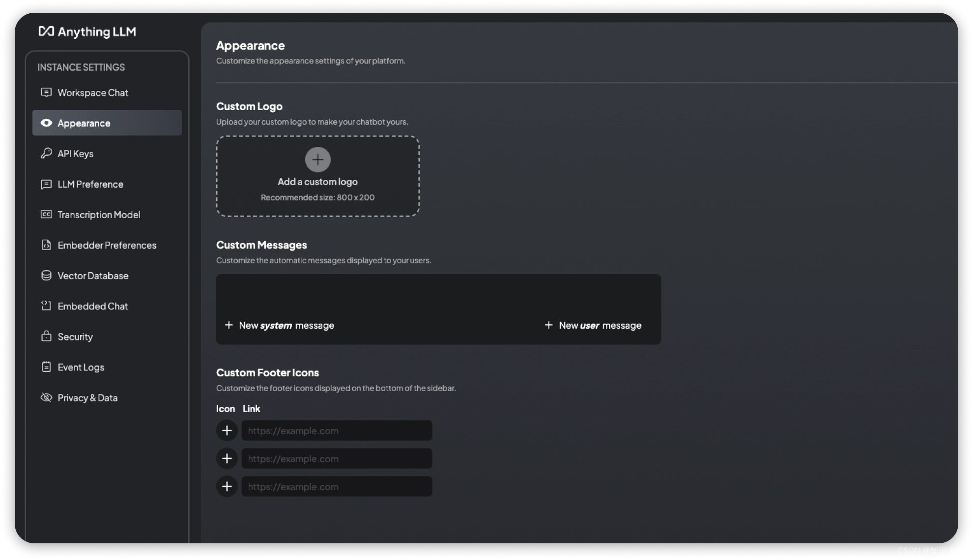Click Recommended size: 800 x 200 text
The height and width of the screenshot is (560, 973).
pos(317,197)
